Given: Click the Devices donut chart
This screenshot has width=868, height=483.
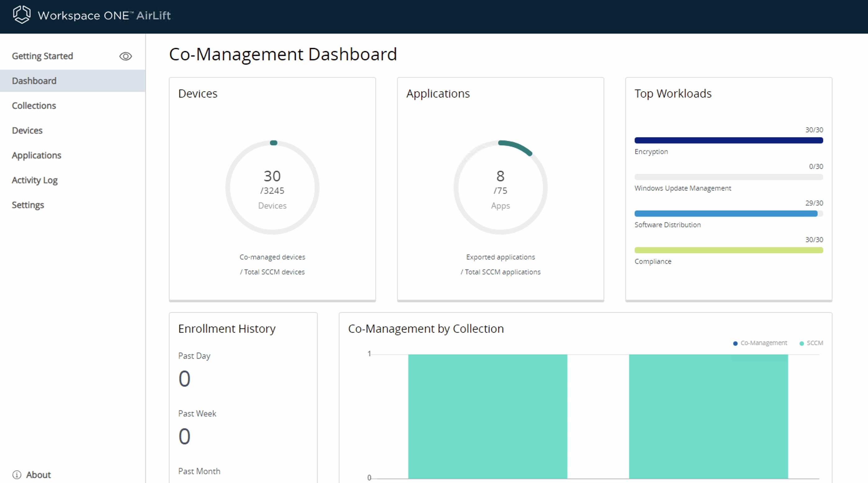Looking at the screenshot, I should [x=272, y=187].
